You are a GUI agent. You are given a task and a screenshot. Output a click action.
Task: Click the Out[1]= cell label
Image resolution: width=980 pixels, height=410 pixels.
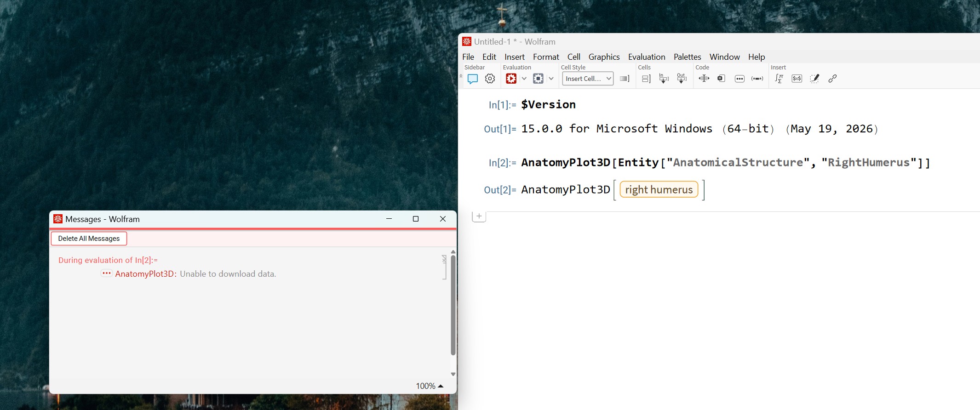pos(500,129)
